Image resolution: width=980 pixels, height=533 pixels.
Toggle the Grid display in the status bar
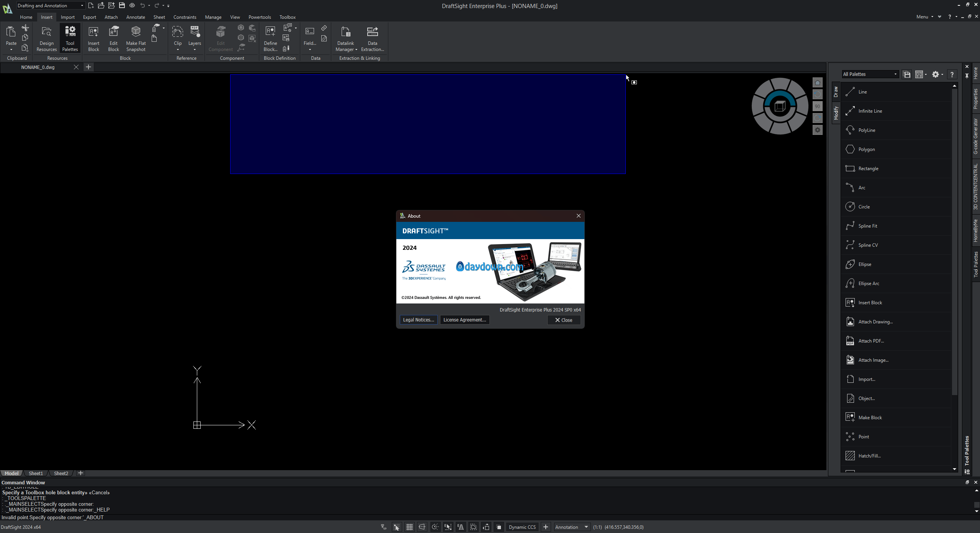409,527
